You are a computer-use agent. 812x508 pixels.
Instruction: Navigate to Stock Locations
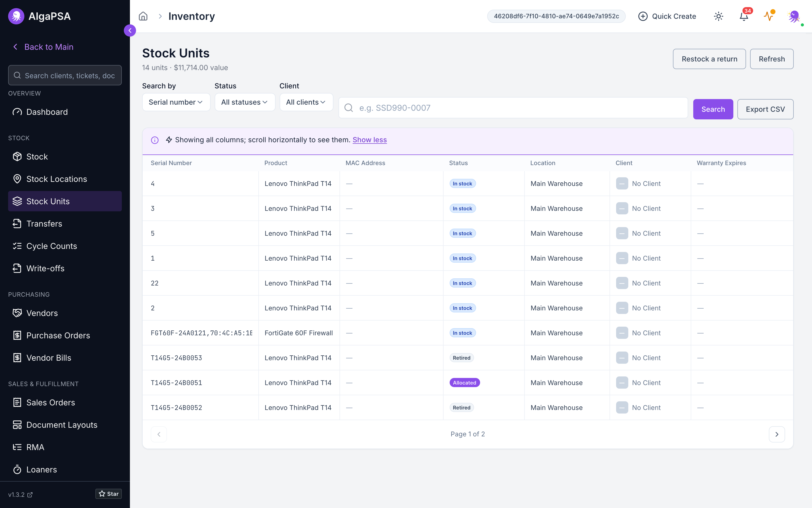coord(65,179)
